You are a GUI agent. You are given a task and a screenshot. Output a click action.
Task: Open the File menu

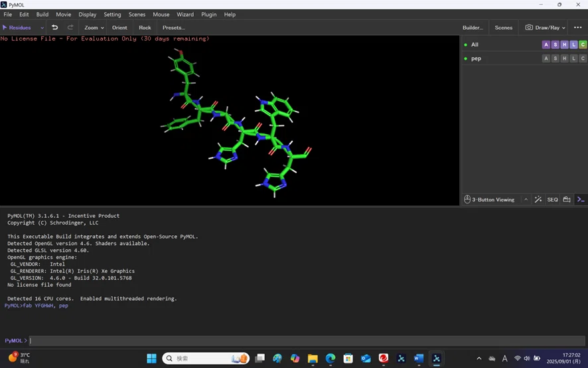click(x=7, y=14)
